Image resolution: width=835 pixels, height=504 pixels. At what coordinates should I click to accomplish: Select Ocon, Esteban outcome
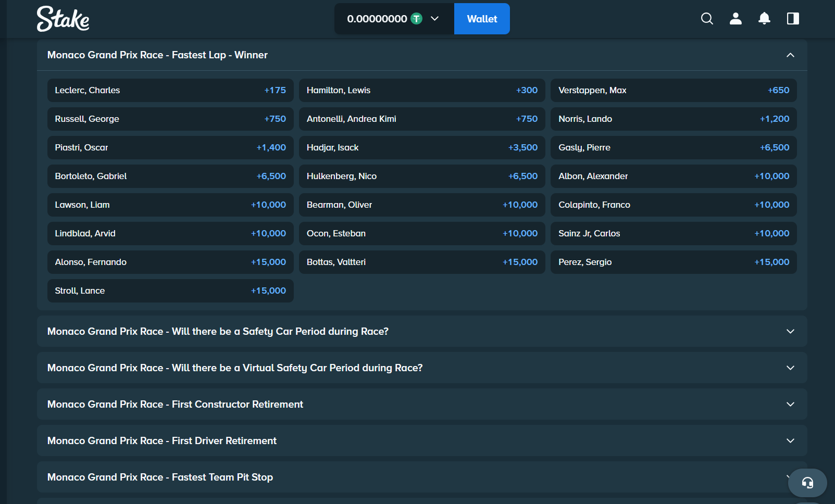422,233
